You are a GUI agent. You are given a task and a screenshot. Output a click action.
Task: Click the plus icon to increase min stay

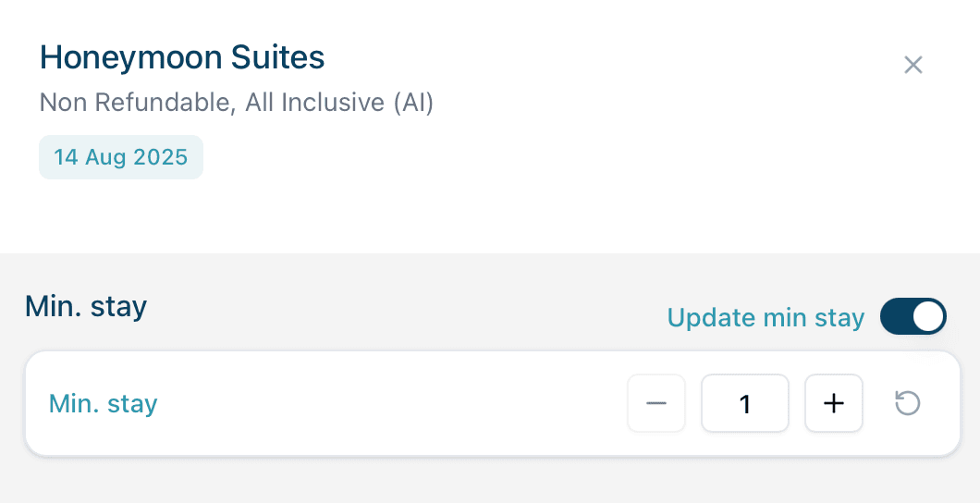834,403
